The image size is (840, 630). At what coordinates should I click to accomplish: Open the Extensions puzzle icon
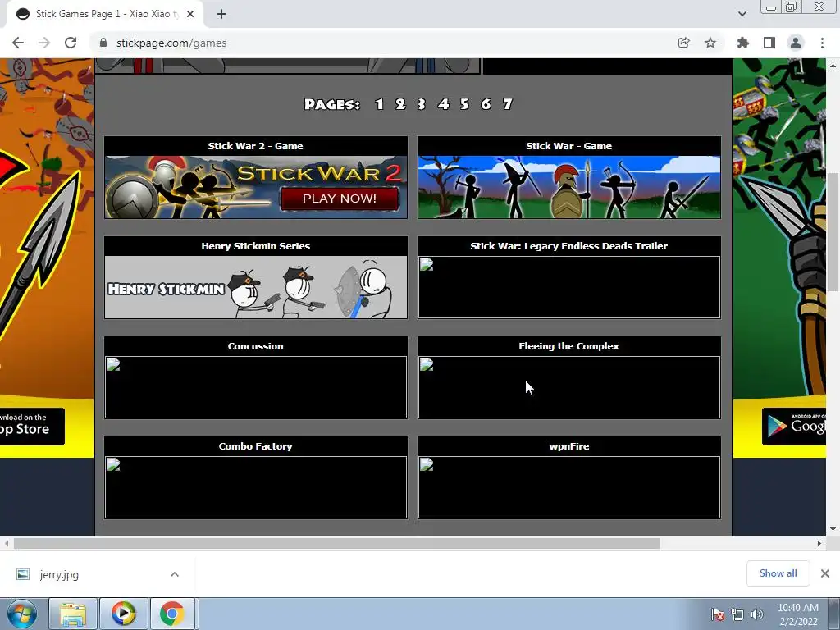pyautogui.click(x=743, y=43)
